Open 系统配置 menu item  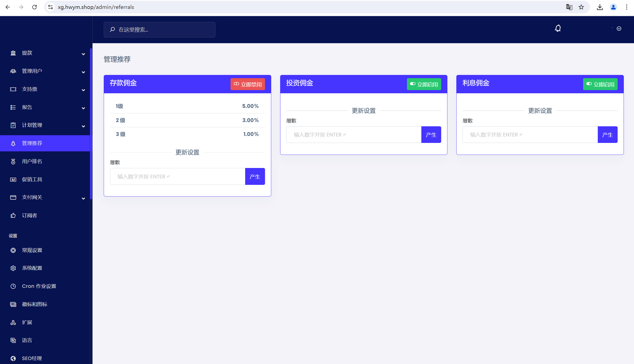point(45,268)
